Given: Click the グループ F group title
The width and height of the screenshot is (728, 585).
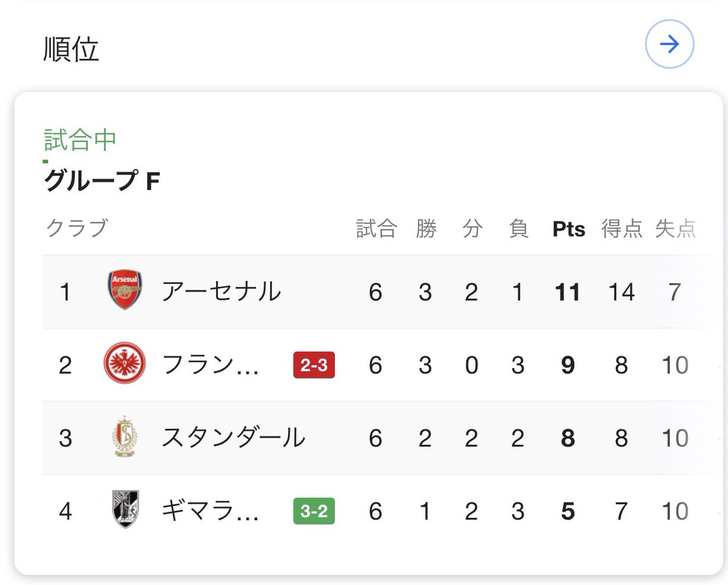Looking at the screenshot, I should point(102,181).
